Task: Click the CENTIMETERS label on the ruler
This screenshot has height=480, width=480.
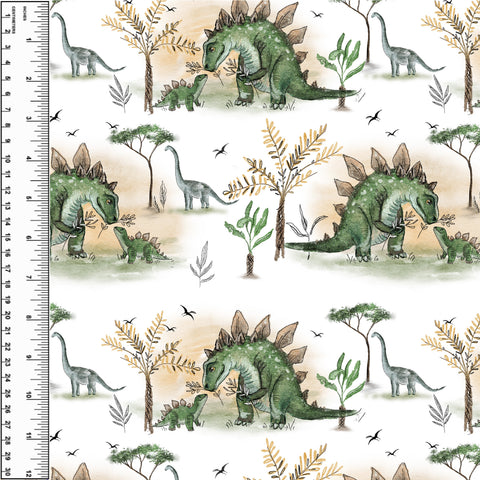Action: (x=14, y=20)
